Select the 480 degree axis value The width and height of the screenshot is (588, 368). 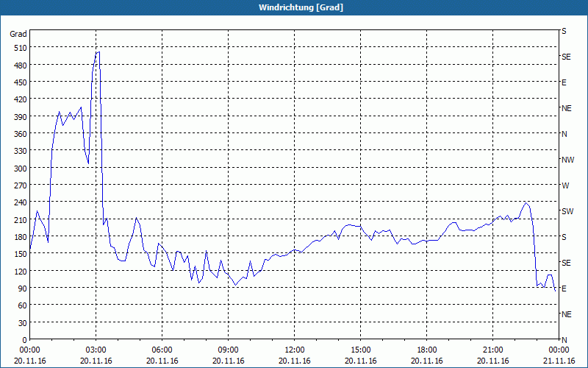21,66
